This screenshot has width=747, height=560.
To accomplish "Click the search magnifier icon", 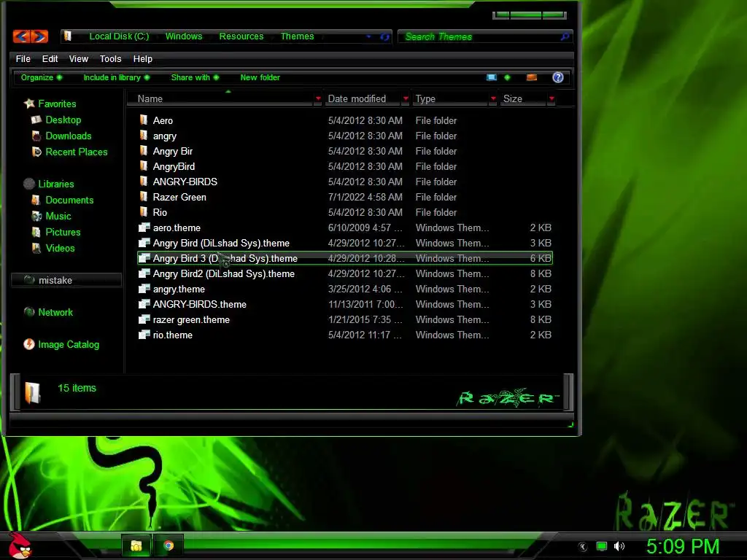I will [565, 36].
